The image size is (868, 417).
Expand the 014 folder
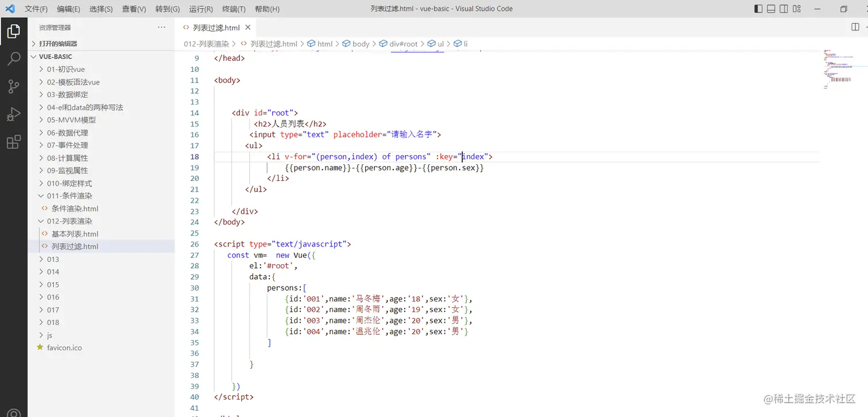pos(101,272)
